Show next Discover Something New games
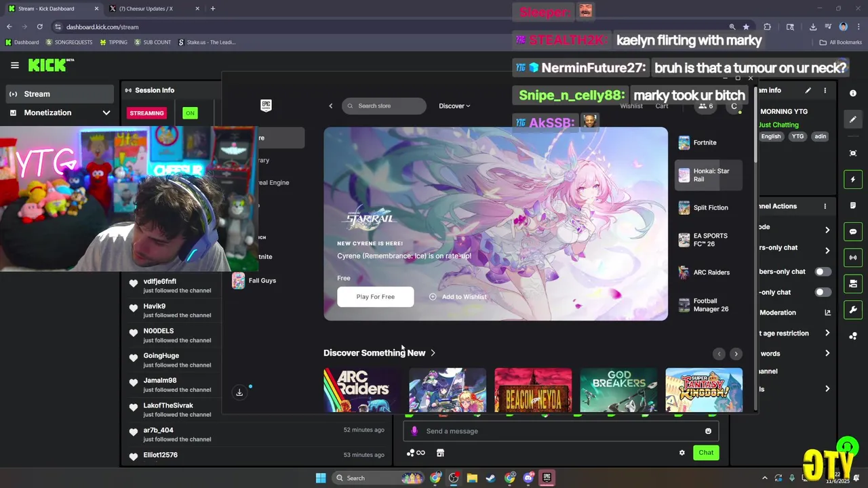 [x=736, y=354]
